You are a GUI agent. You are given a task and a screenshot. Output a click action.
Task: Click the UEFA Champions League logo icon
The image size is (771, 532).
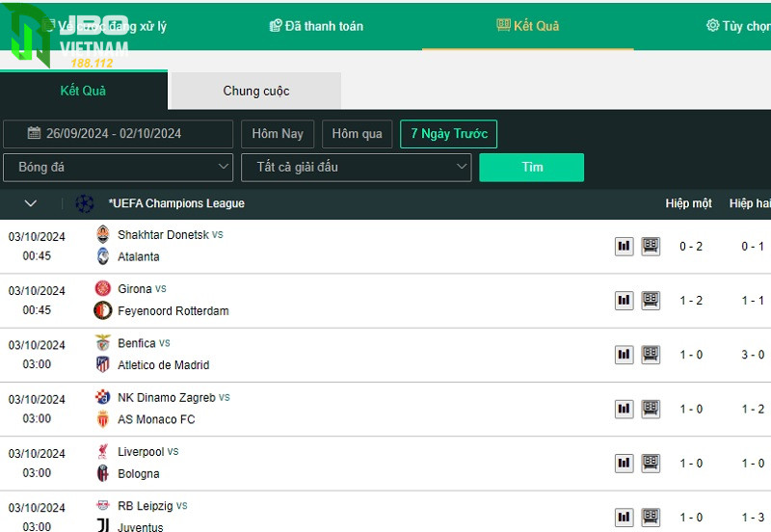tap(85, 203)
